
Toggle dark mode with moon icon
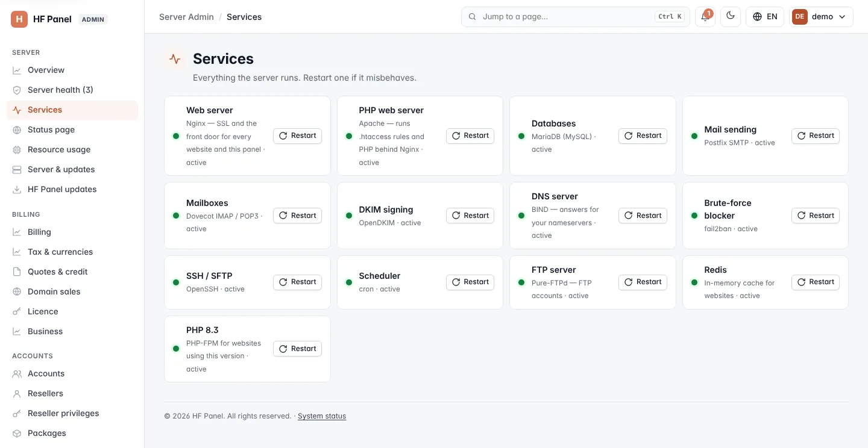point(731,16)
